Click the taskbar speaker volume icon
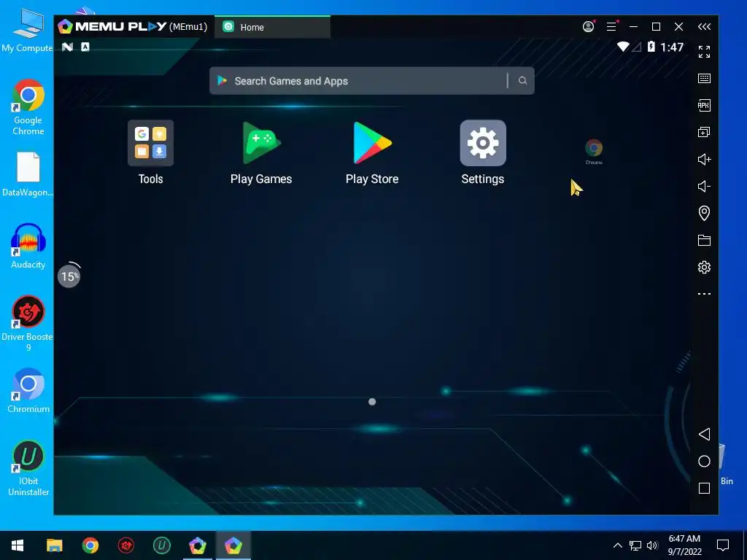The image size is (747, 560). 652,545
